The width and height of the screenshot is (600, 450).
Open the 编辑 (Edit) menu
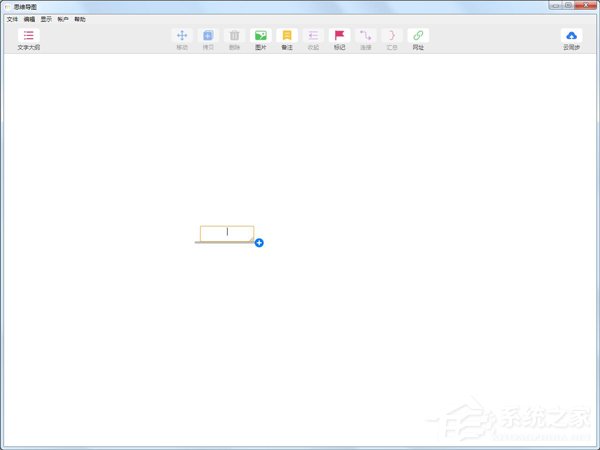coord(29,19)
